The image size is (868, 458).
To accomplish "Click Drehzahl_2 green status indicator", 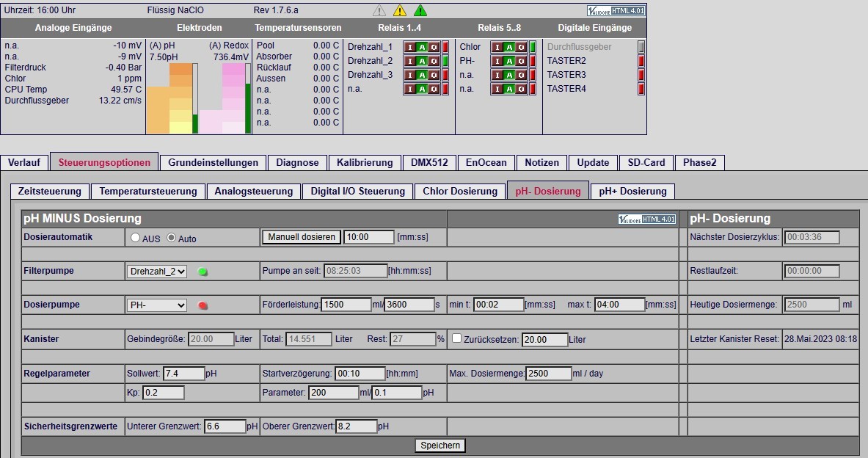I will click(x=445, y=61).
